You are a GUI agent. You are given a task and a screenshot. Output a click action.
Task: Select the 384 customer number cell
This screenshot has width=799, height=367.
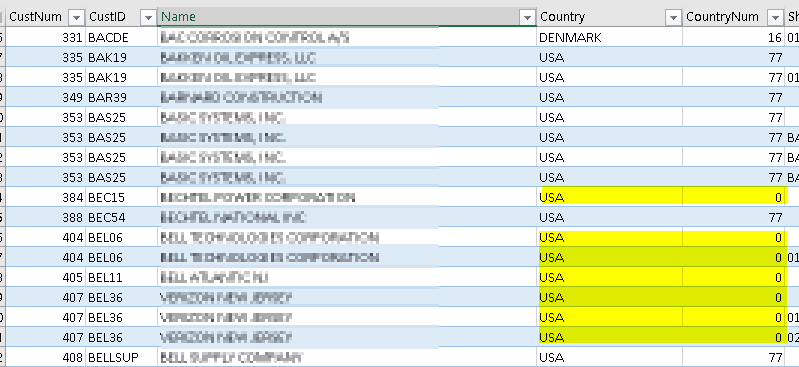(45, 197)
